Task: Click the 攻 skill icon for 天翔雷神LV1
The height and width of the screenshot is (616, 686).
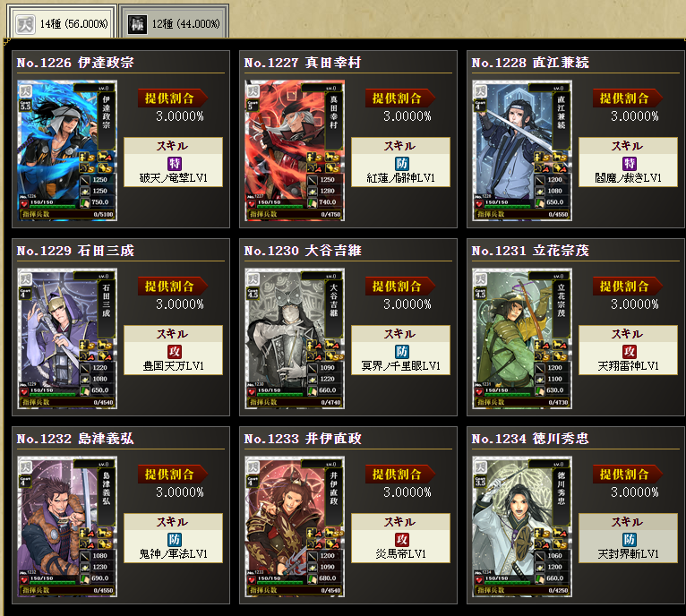Action: coord(630,352)
